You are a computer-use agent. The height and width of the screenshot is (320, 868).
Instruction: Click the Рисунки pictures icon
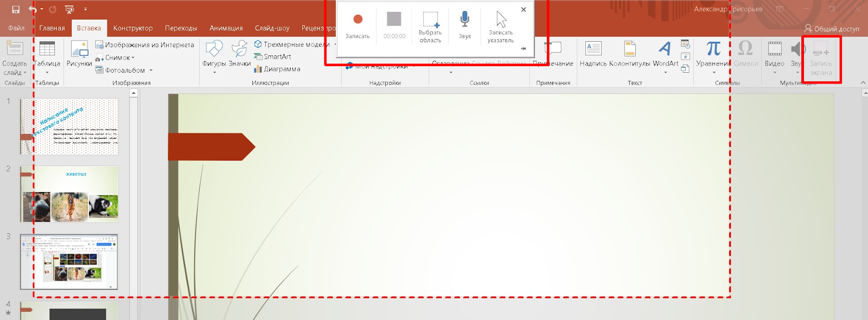pyautogui.click(x=79, y=50)
